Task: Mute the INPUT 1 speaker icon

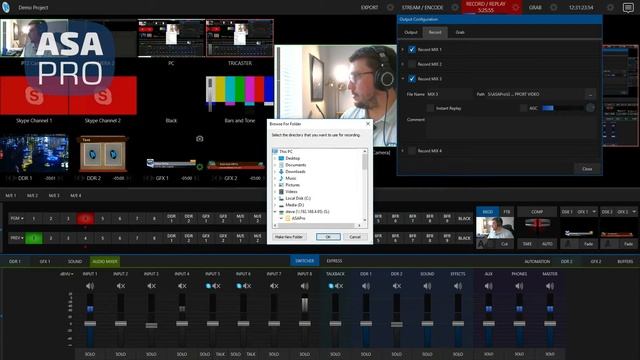Action: (x=90, y=286)
